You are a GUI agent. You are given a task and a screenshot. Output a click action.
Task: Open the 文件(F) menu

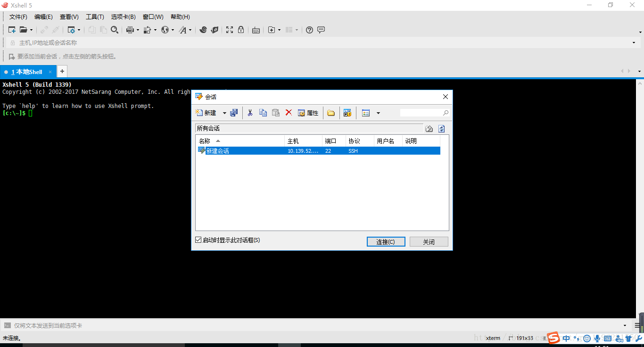[x=18, y=17]
